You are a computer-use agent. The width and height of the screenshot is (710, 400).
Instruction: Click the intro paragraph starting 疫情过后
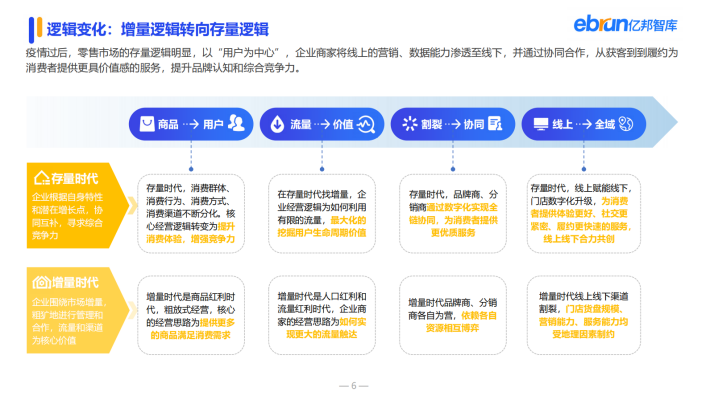tap(351, 60)
